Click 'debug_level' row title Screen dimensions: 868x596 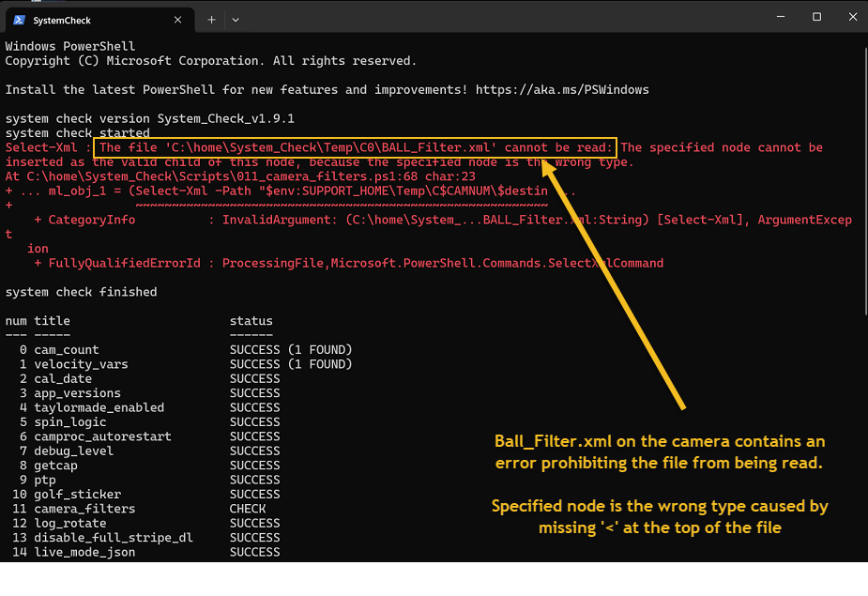(73, 451)
